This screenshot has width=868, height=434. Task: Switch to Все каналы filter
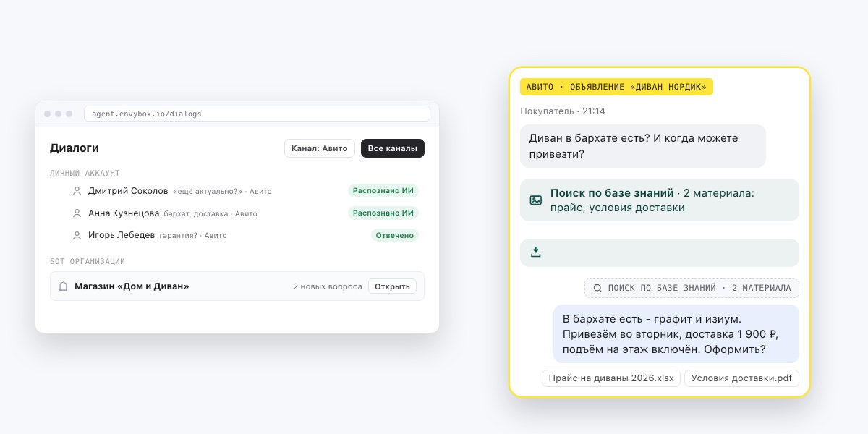[x=393, y=148]
